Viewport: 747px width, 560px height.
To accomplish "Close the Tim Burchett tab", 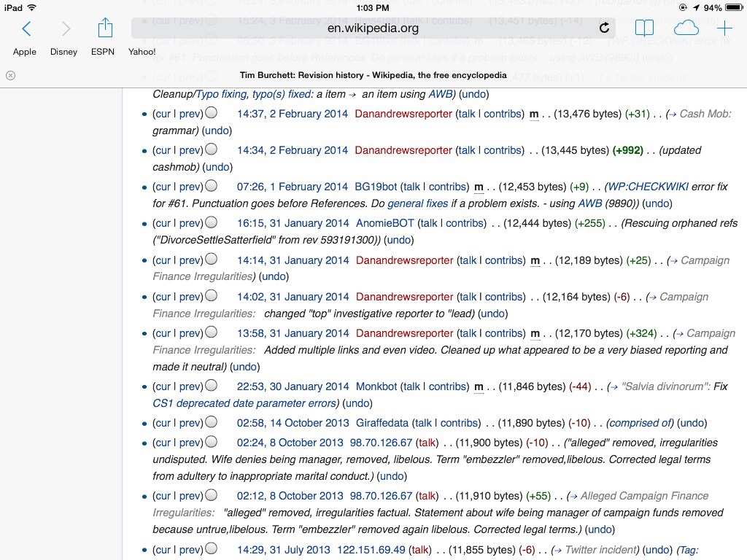I will click(x=10, y=75).
